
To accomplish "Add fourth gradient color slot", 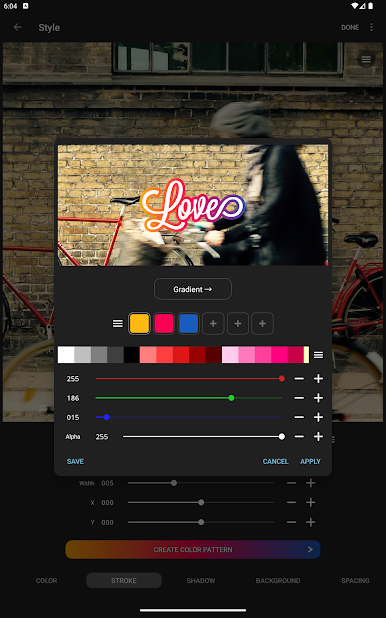I will (x=213, y=324).
